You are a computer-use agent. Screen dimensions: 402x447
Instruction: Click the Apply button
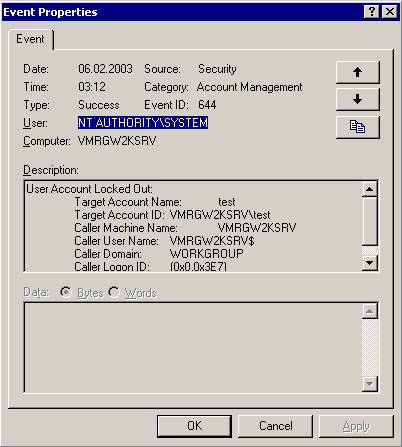point(356,426)
